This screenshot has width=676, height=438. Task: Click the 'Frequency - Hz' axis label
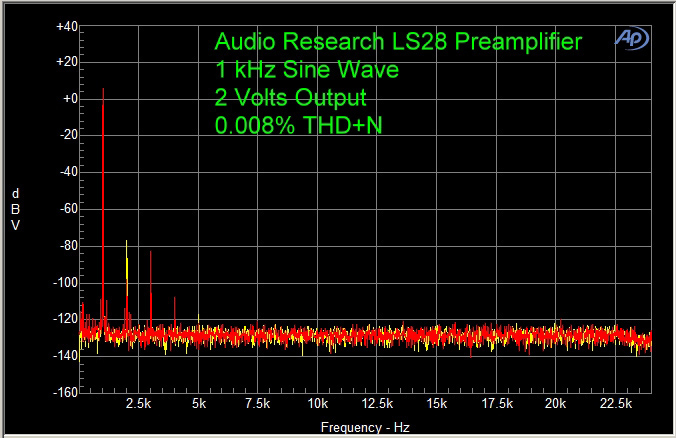pyautogui.click(x=365, y=427)
